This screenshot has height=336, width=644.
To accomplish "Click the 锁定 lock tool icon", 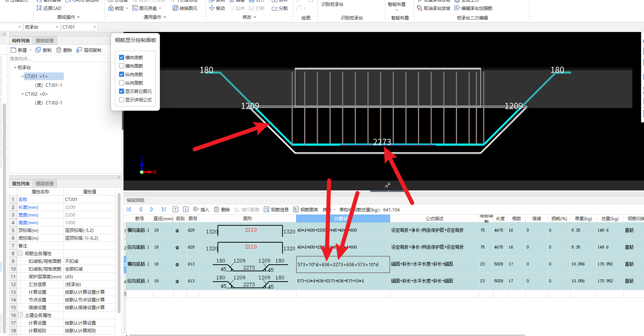I will [111, 8].
